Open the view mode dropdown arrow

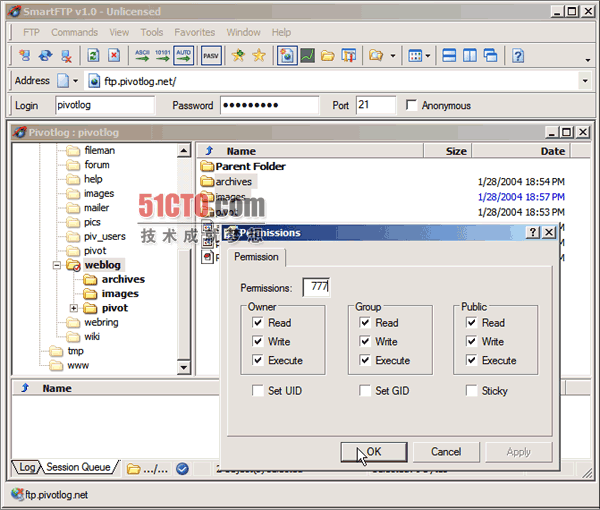click(x=428, y=56)
